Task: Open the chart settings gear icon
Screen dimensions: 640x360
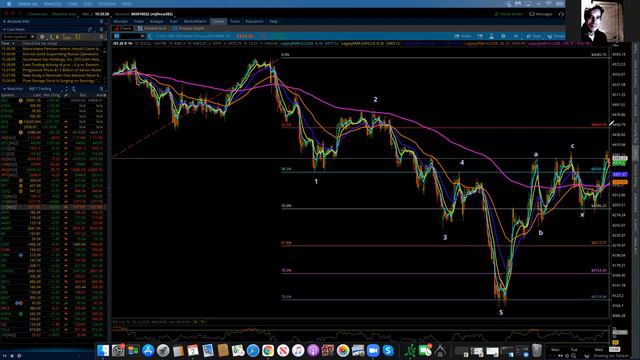Action: click(503, 36)
